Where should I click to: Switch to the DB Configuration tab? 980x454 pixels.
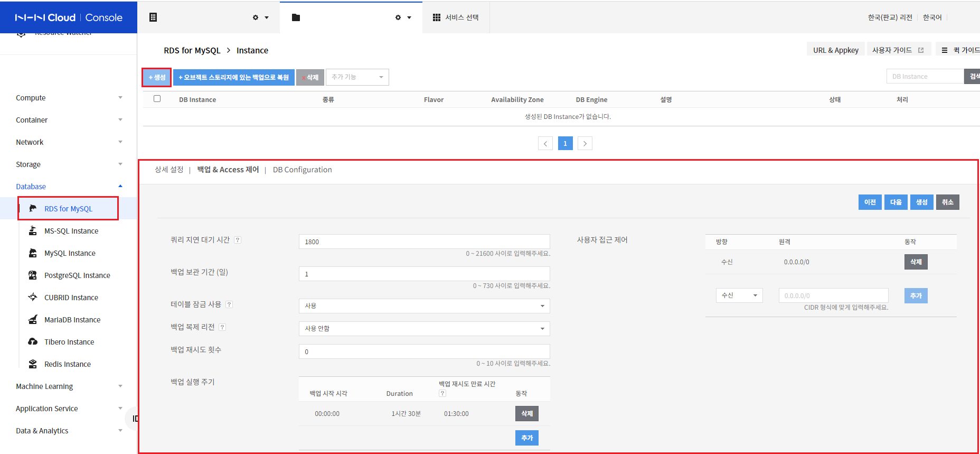tap(303, 170)
